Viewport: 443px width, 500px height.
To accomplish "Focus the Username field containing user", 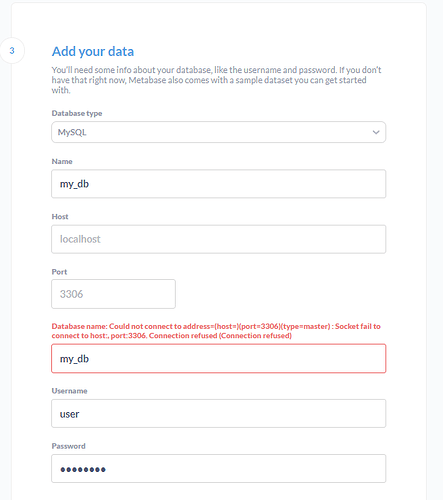I will click(x=218, y=414).
